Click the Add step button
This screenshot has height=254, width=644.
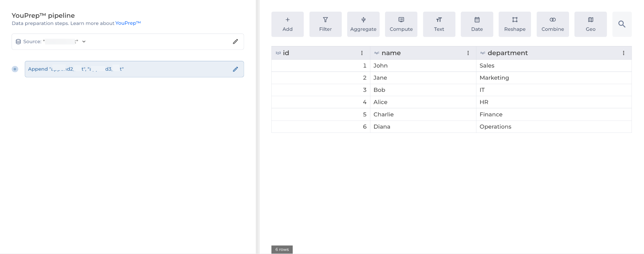pos(287,24)
